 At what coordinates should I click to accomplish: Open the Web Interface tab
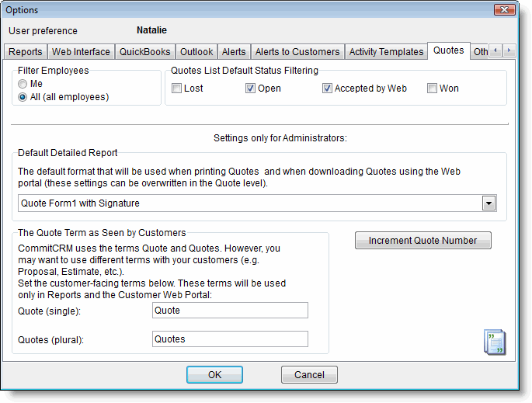tap(82, 52)
